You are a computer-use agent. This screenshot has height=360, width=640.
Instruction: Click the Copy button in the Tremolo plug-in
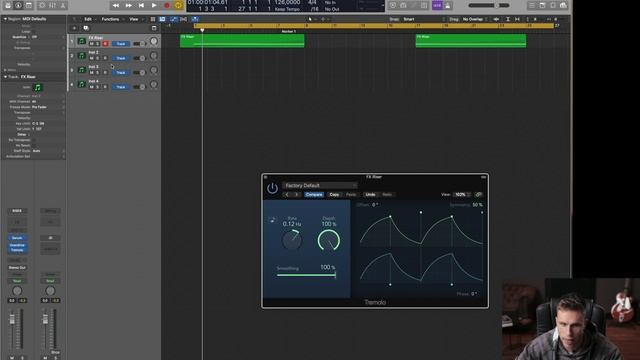334,195
